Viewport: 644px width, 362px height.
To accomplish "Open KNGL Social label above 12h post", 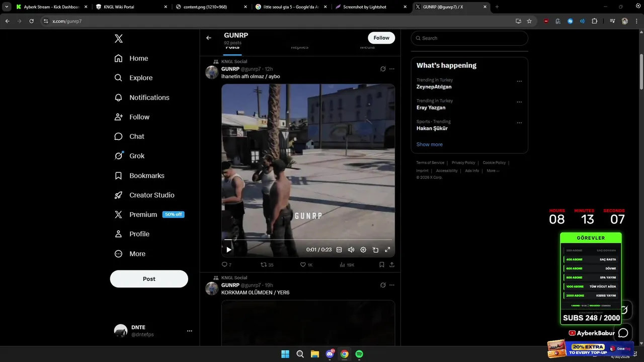I will coord(234,61).
